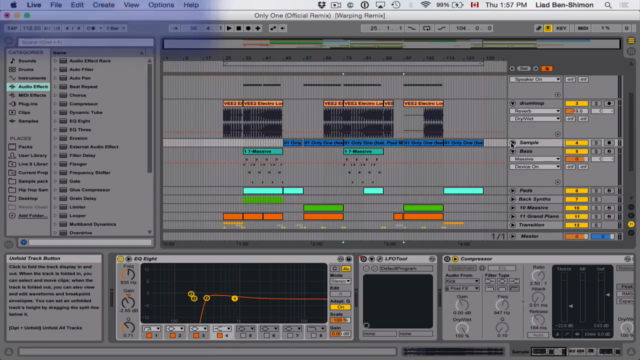Click the MIDI map mode button

pyautogui.click(x=583, y=28)
